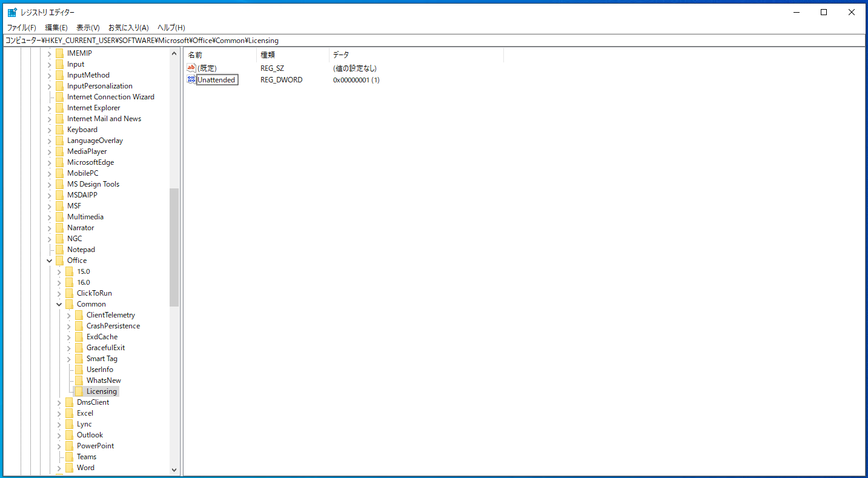Click the 16.0 folder icon
Image resolution: width=868 pixels, height=478 pixels.
(70, 282)
